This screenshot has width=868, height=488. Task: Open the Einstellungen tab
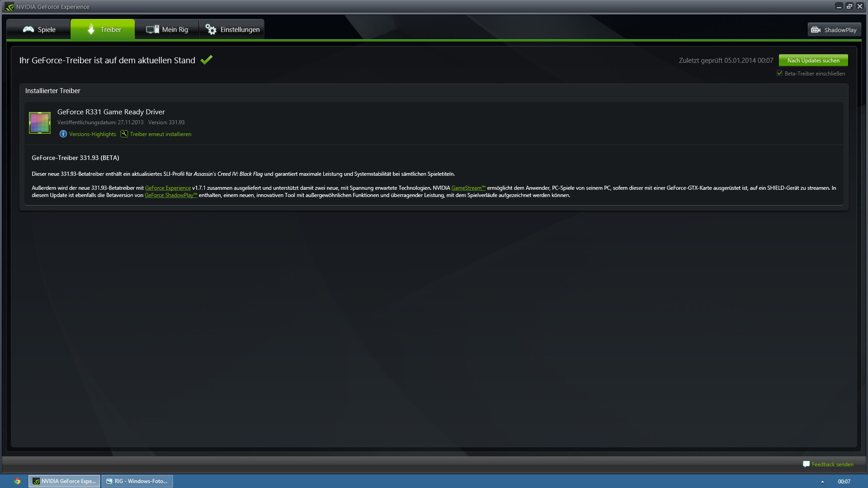pyautogui.click(x=232, y=29)
